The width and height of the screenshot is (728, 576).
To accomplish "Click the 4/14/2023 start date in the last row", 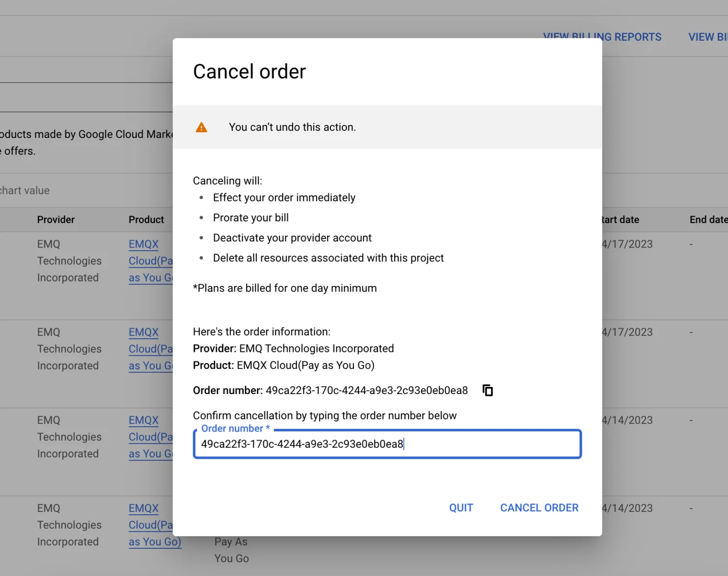I will 627,508.
